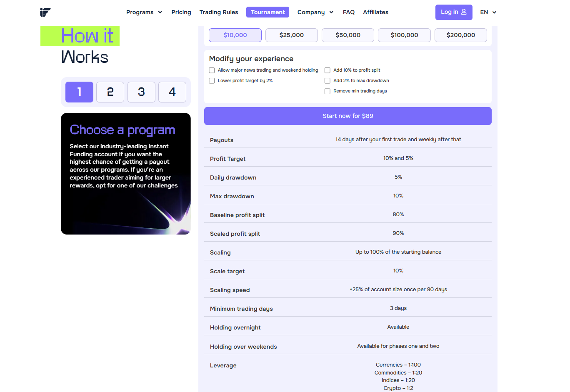The height and width of the screenshot is (392, 570).
Task: Click Up to 100% of the starting balance
Action: (398, 252)
